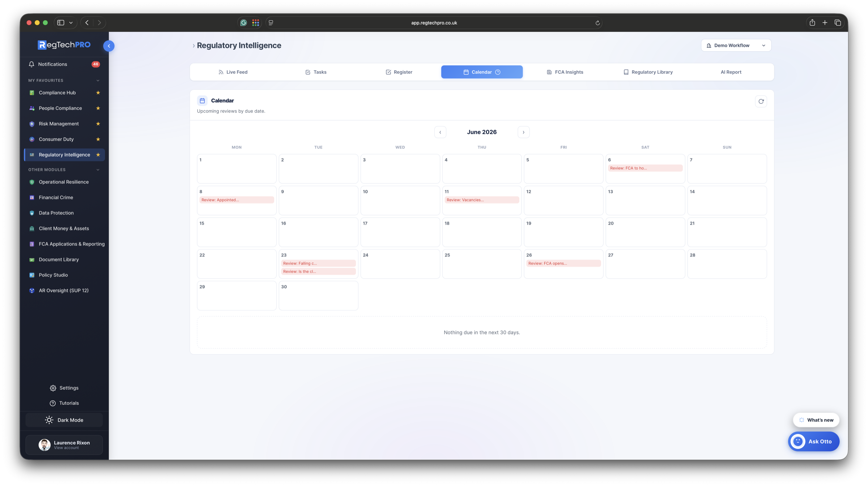
Task: Click the People Compliance module icon
Action: click(32, 108)
